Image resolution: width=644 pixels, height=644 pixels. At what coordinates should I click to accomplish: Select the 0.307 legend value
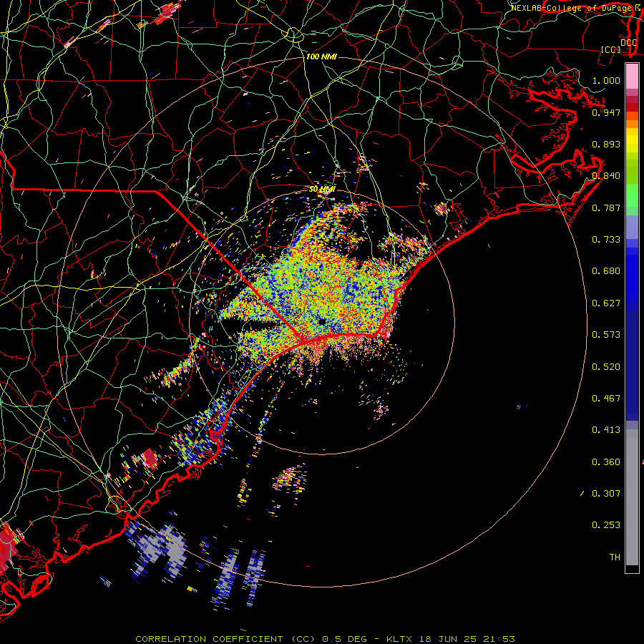pos(606,494)
